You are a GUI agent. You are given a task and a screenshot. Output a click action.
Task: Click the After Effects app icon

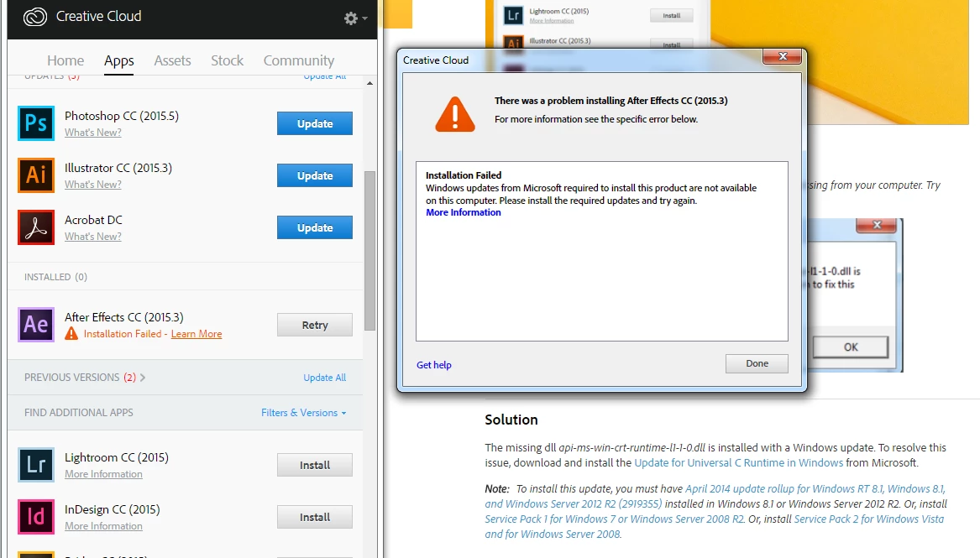pos(35,325)
